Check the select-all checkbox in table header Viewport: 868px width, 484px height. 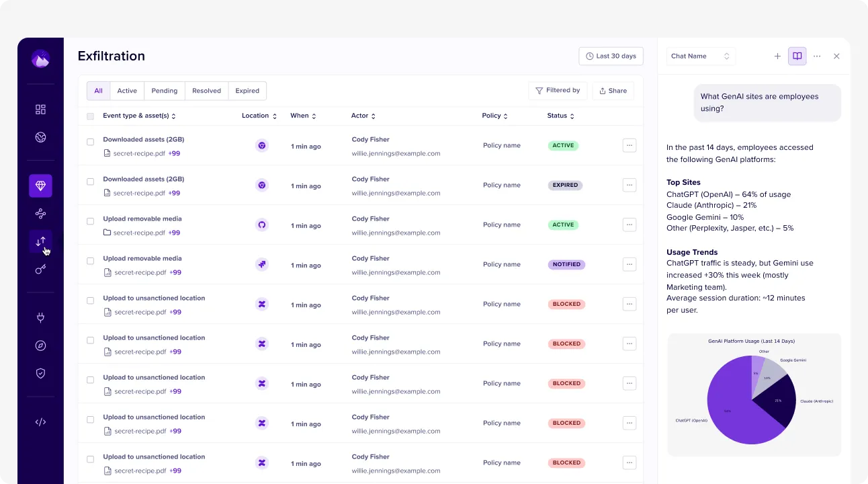tap(90, 116)
